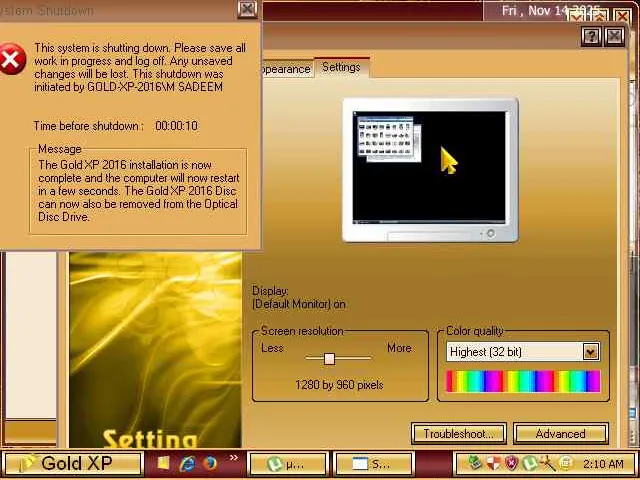
Task: Click the screen resolution slider handle
Action: click(329, 359)
